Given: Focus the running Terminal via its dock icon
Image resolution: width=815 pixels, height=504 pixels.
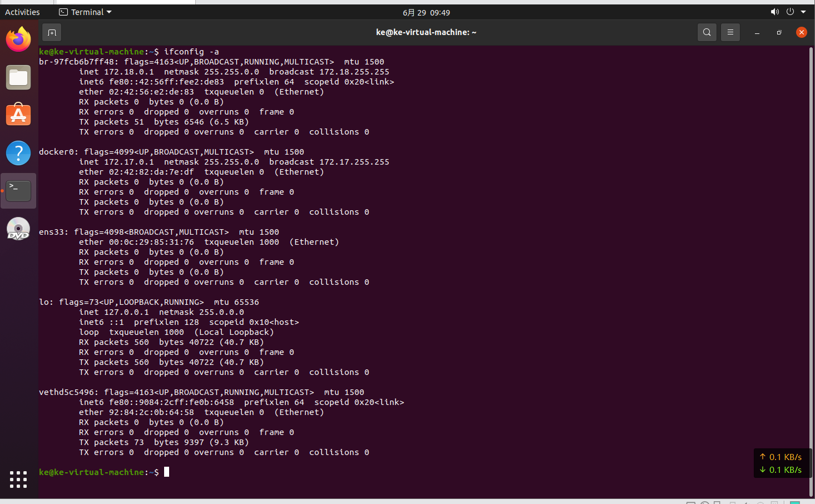Looking at the screenshot, I should [x=18, y=190].
